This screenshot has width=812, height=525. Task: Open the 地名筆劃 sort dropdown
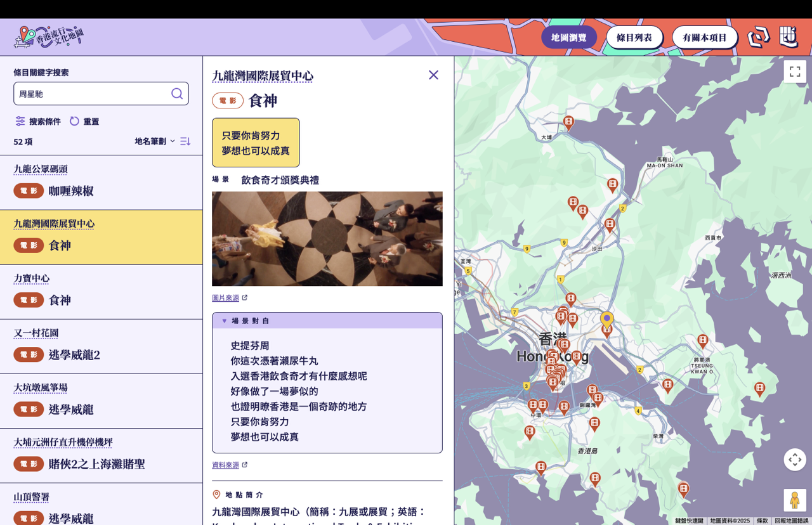point(154,141)
